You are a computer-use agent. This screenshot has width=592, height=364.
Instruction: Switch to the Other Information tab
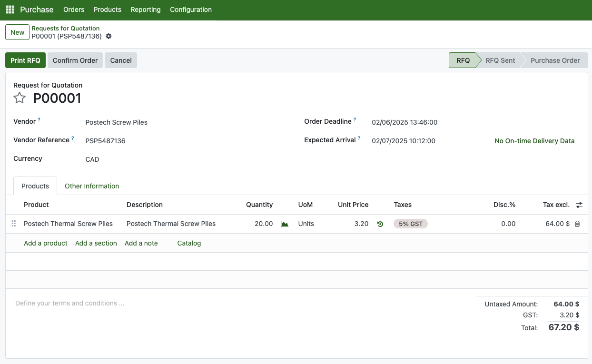(92, 186)
